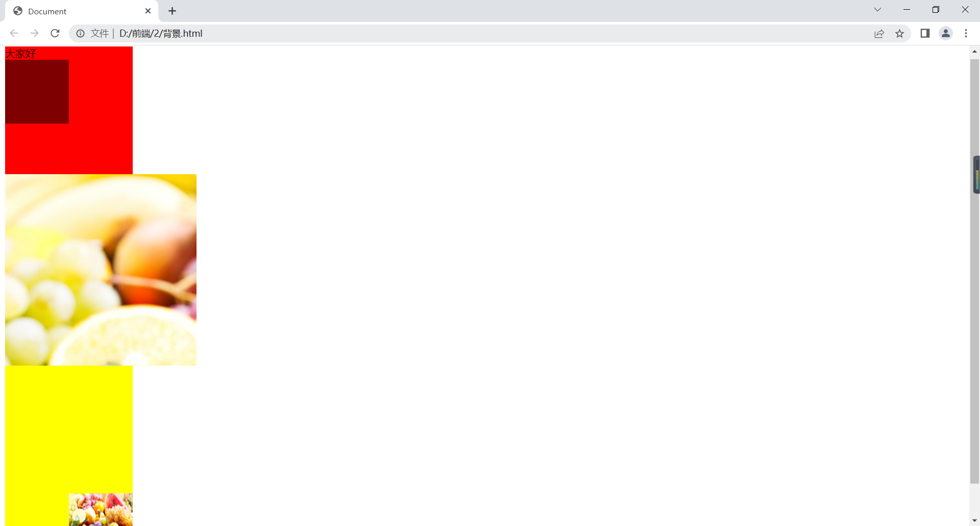
Task: Click the scrollbar down arrow
Action: point(974,520)
